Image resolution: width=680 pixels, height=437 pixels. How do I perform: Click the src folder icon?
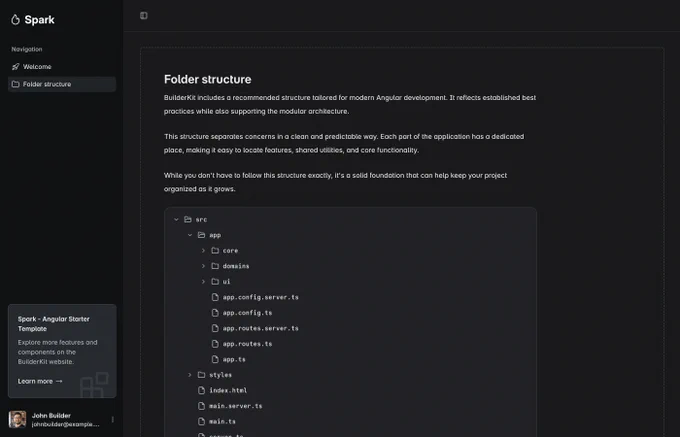188,219
